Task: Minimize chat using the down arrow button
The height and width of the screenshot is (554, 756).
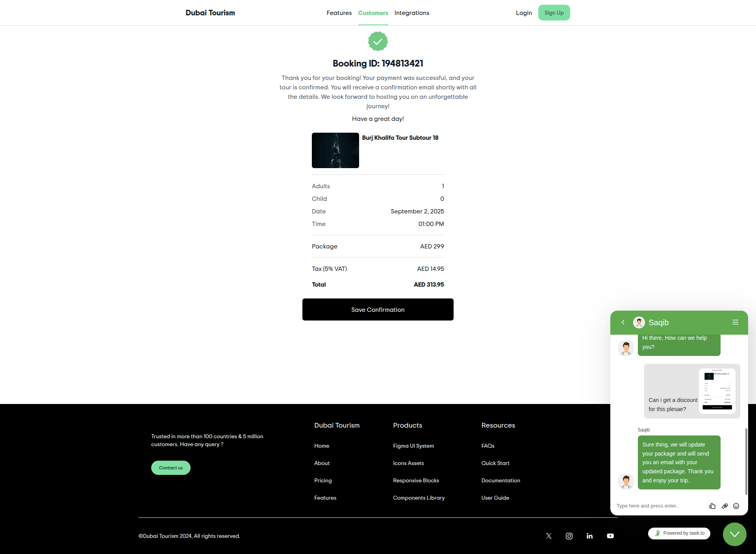Action: pos(734,534)
